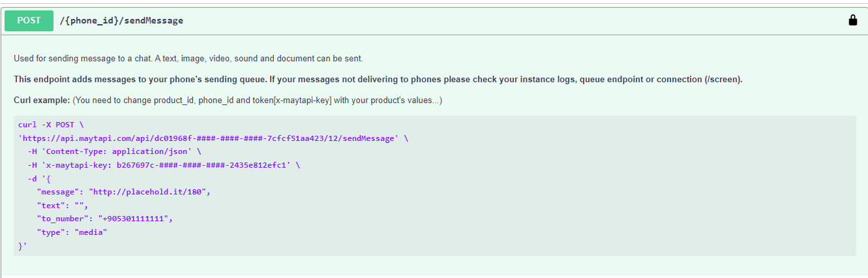Click the bold sending queue warning text
The height and width of the screenshot is (278, 868).
[378, 80]
